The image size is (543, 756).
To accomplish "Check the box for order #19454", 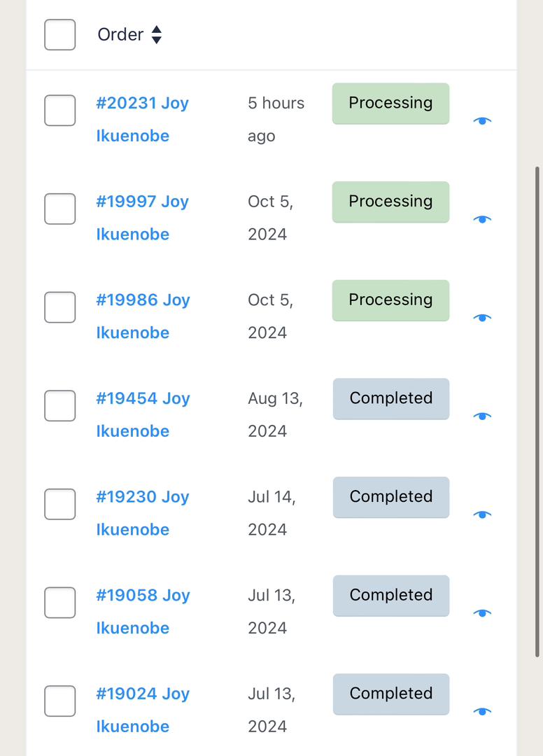I will [60, 406].
